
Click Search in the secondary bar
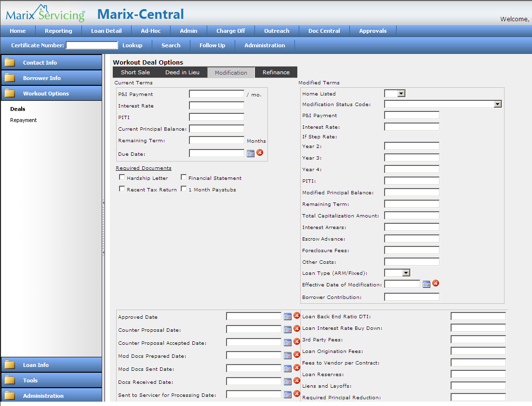(x=171, y=45)
